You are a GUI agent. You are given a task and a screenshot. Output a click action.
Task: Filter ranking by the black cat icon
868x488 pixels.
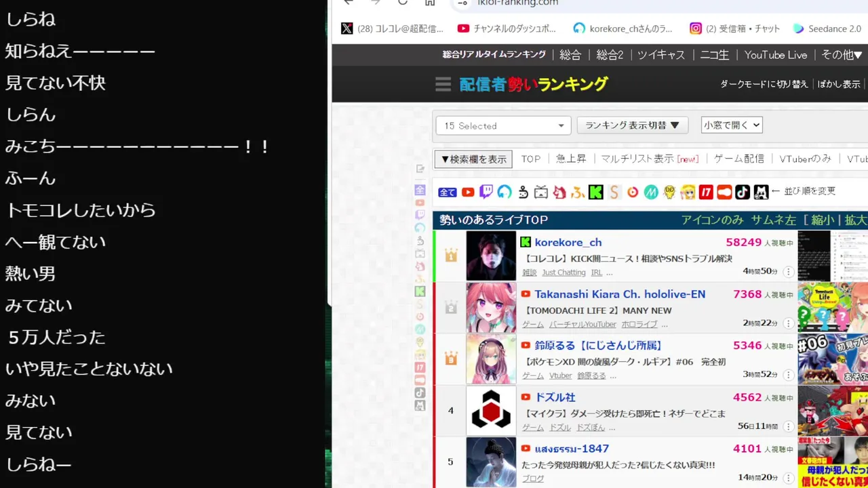pyautogui.click(x=761, y=192)
